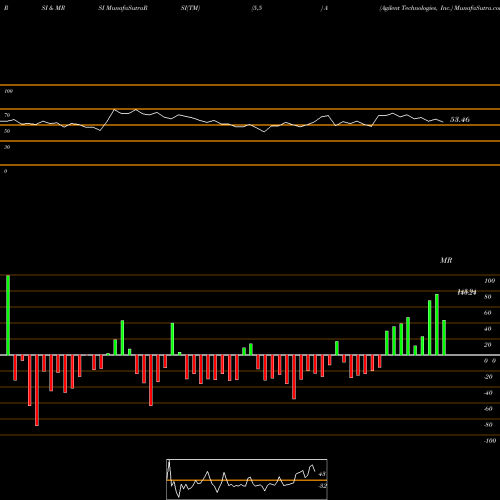The width and height of the screenshot is (500, 500).
Task: Click the 70 level label on the RSI panel
Action: click(7, 115)
